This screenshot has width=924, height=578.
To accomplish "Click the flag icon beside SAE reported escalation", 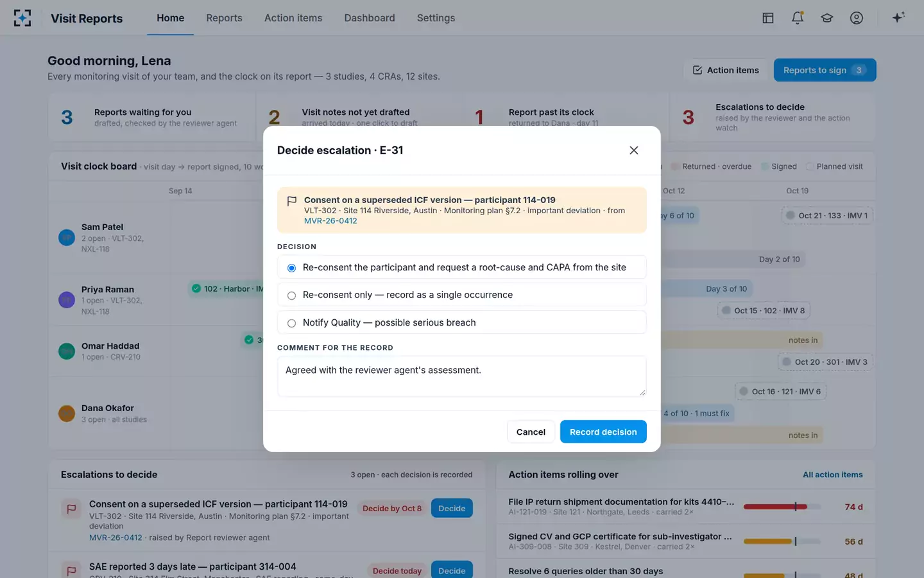I will pyautogui.click(x=71, y=570).
